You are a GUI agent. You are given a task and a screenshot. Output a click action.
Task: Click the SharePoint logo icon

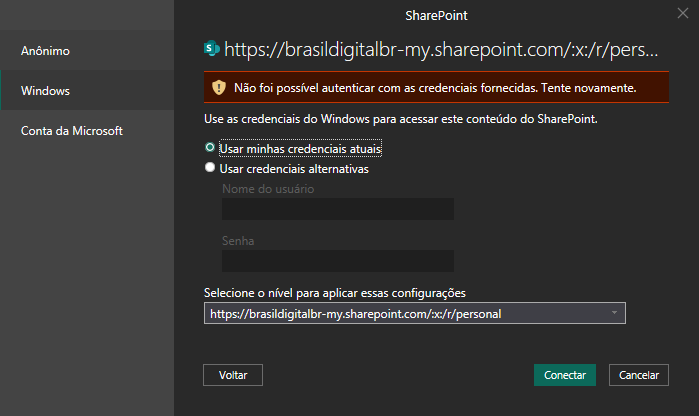point(212,48)
